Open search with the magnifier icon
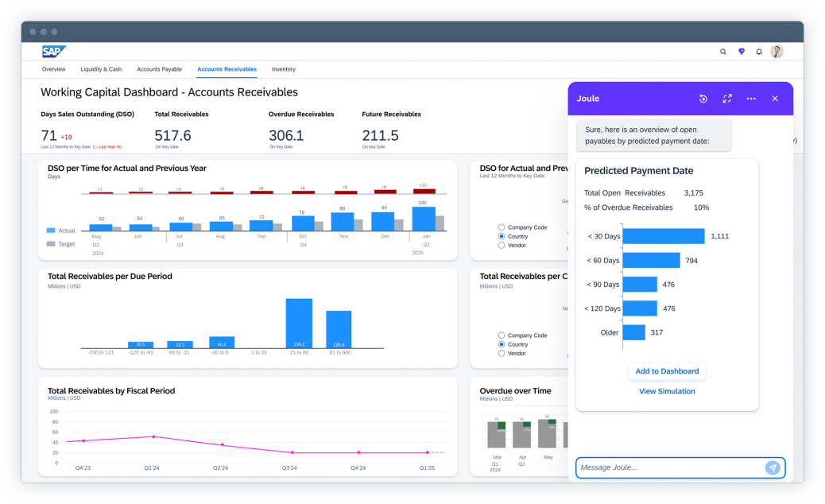 tap(723, 52)
